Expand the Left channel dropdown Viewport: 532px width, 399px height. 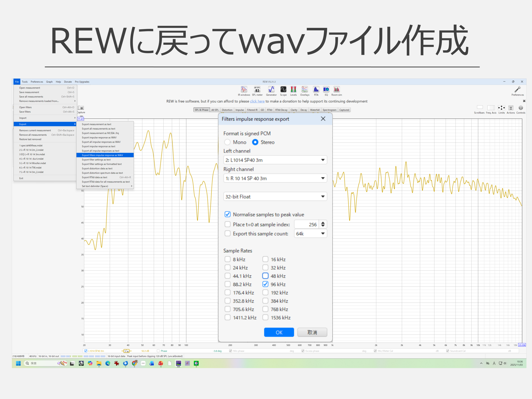[x=323, y=160]
